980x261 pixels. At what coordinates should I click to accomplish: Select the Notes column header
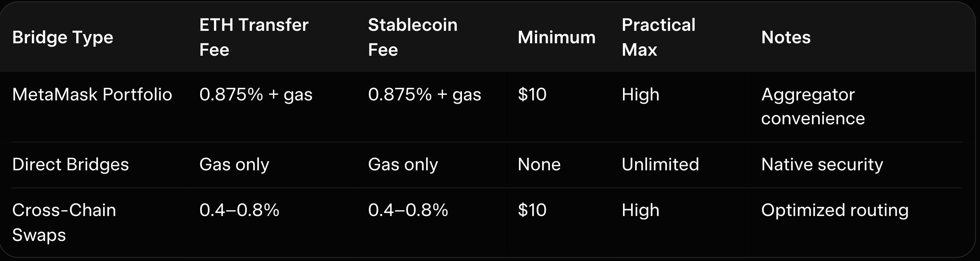point(786,37)
